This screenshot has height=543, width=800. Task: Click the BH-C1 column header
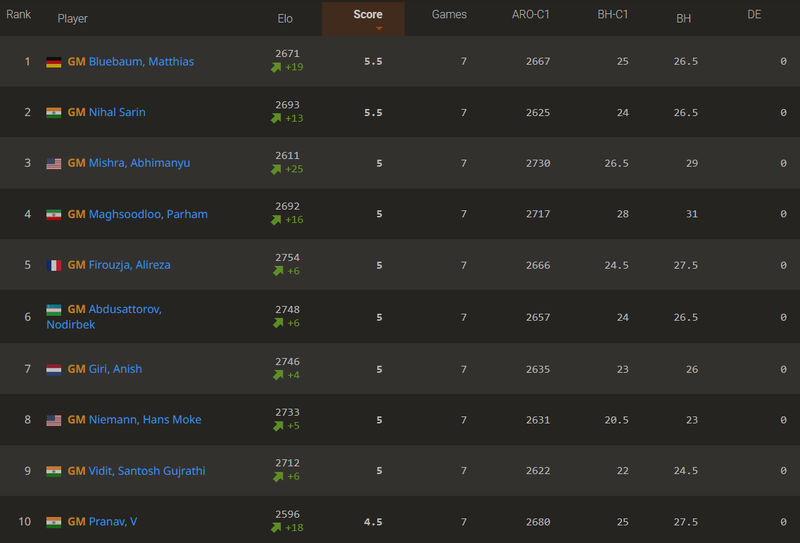(612, 15)
